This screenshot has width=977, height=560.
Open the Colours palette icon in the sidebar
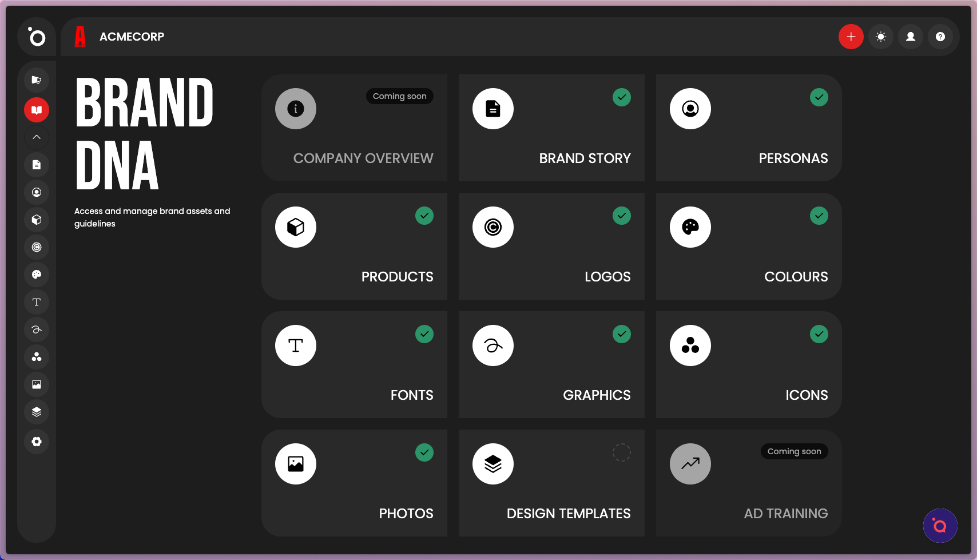[36, 275]
